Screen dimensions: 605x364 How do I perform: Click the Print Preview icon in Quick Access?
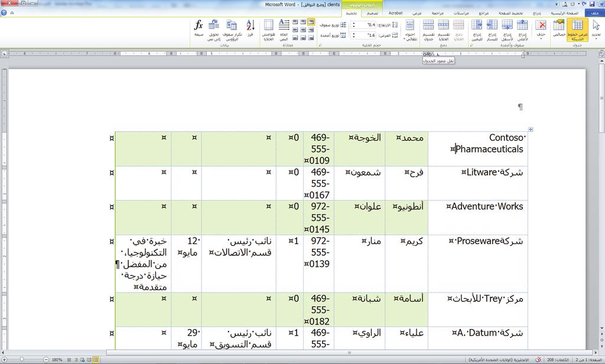(x=565, y=4)
